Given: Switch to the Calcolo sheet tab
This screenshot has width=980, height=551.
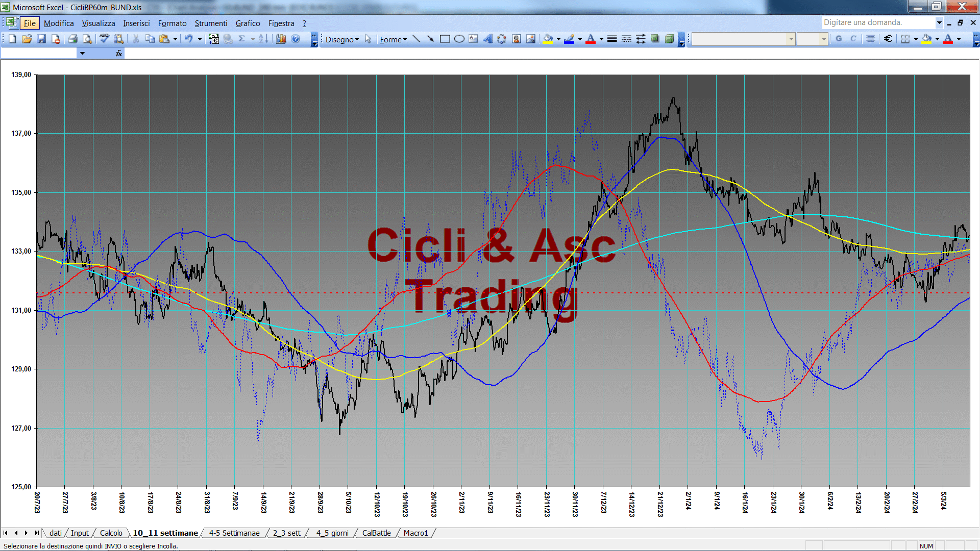Looking at the screenshot, I should tap(111, 533).
